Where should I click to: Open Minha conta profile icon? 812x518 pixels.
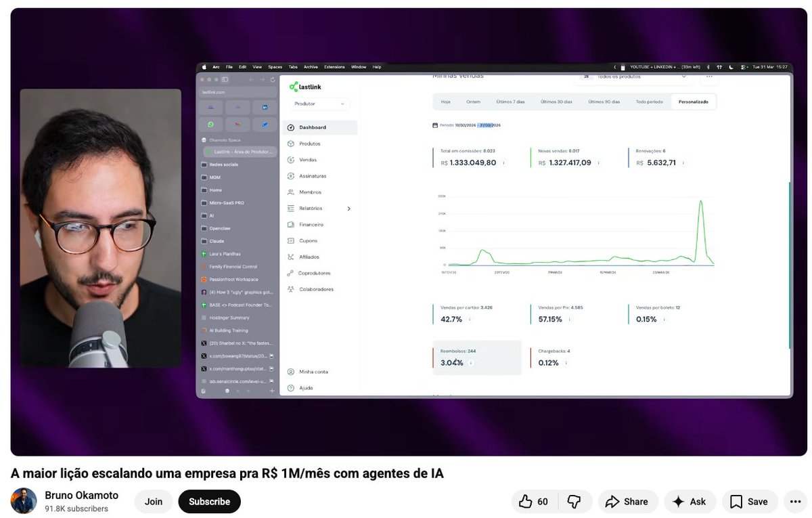[291, 372]
